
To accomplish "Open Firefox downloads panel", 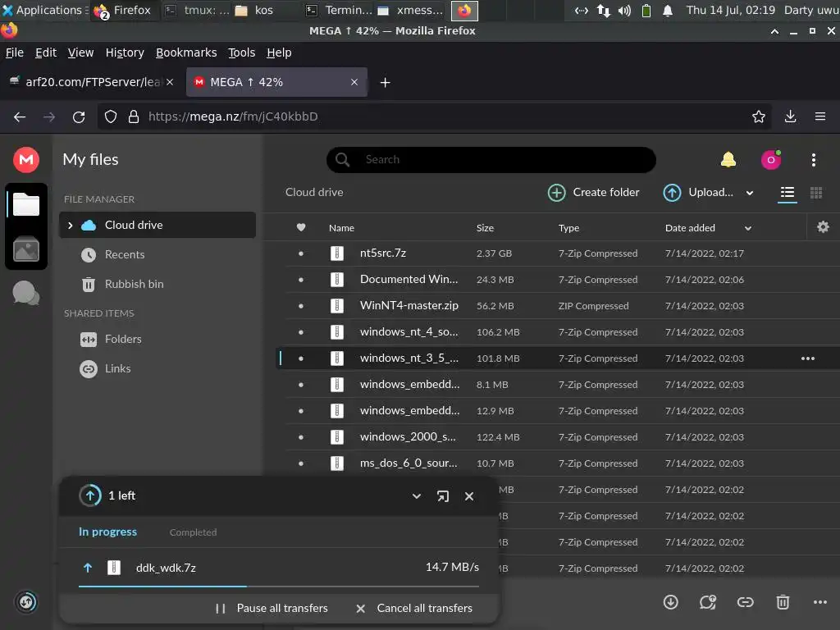I will click(790, 116).
